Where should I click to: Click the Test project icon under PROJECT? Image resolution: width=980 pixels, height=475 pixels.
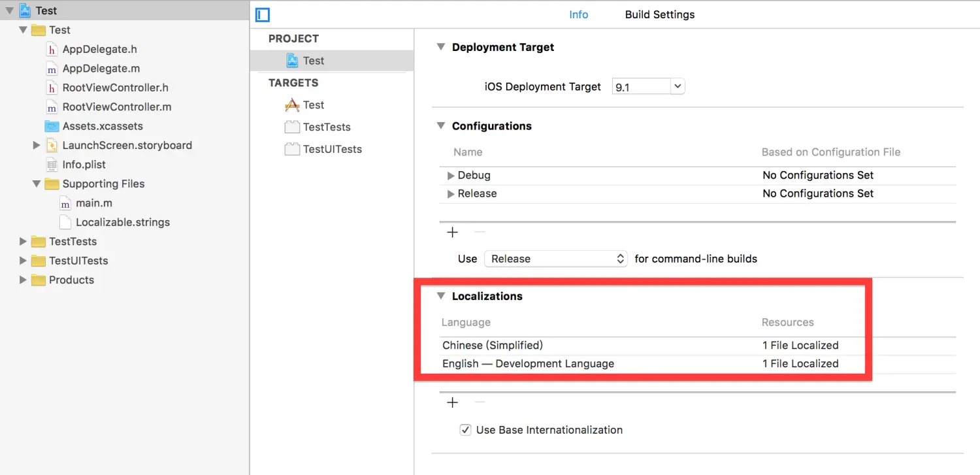[292, 61]
